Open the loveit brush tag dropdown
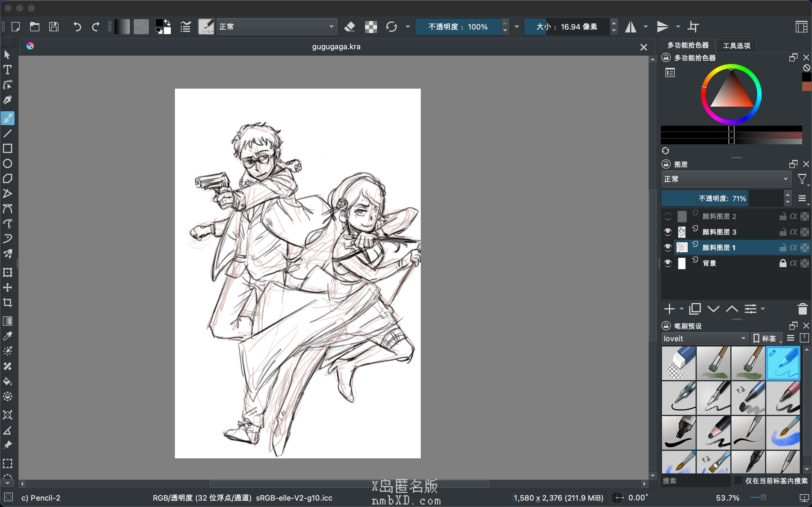 (x=705, y=338)
